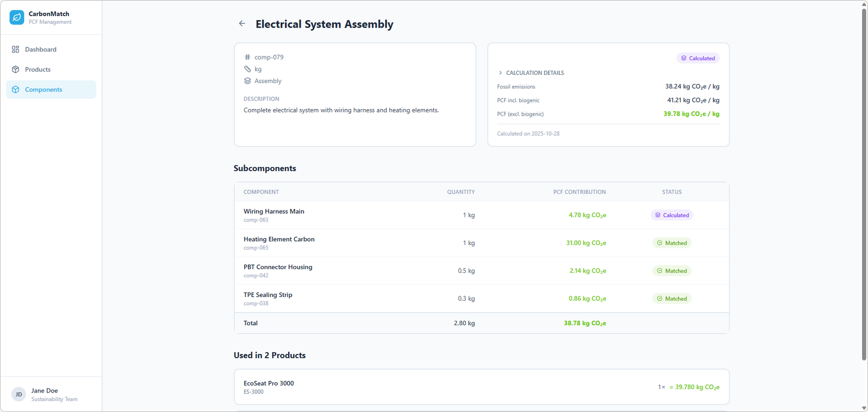868x412 pixels.
Task: Click the layers icon next to Assembly
Action: 247,81
